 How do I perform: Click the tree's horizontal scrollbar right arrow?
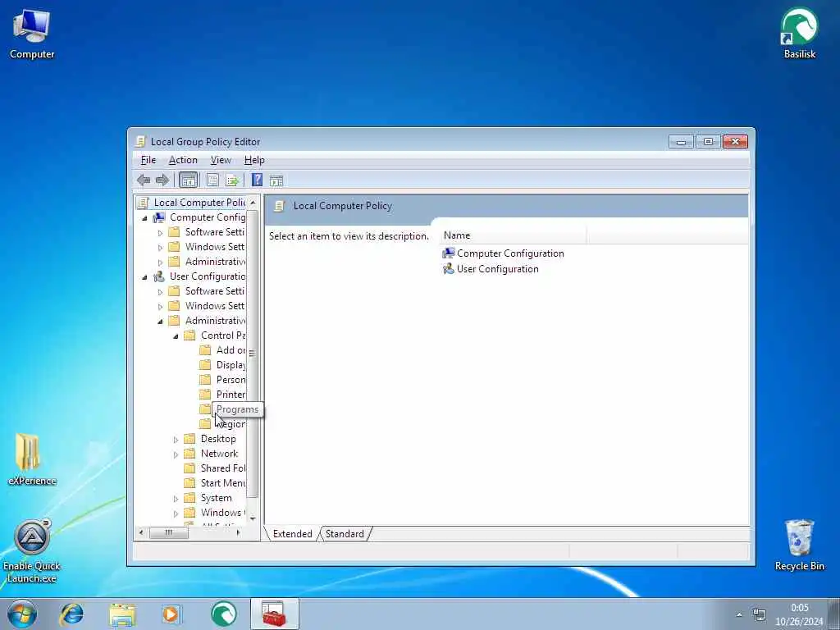(x=239, y=532)
